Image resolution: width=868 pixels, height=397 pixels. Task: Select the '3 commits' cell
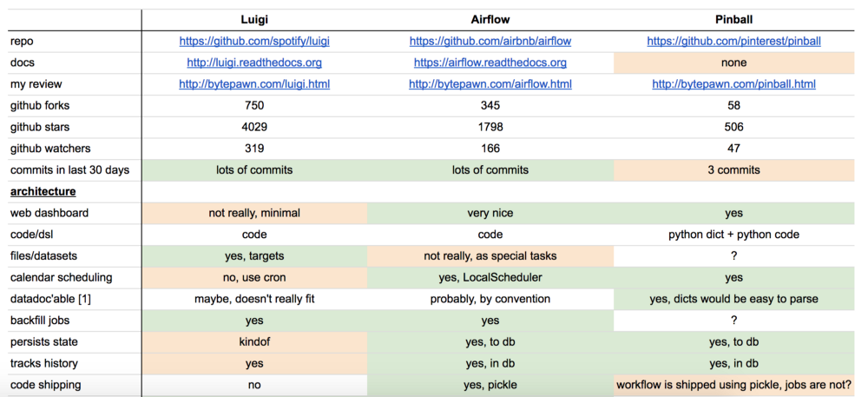coord(733,170)
